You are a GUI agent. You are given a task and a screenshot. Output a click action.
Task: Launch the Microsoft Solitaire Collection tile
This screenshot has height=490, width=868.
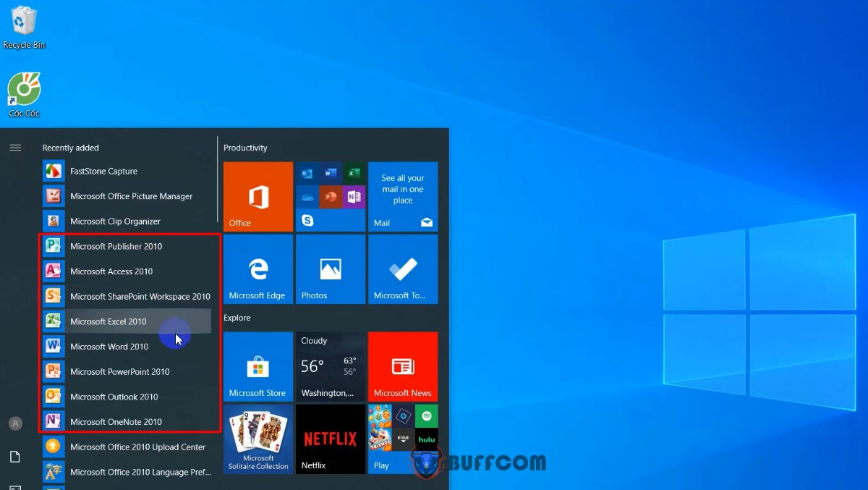[258, 439]
